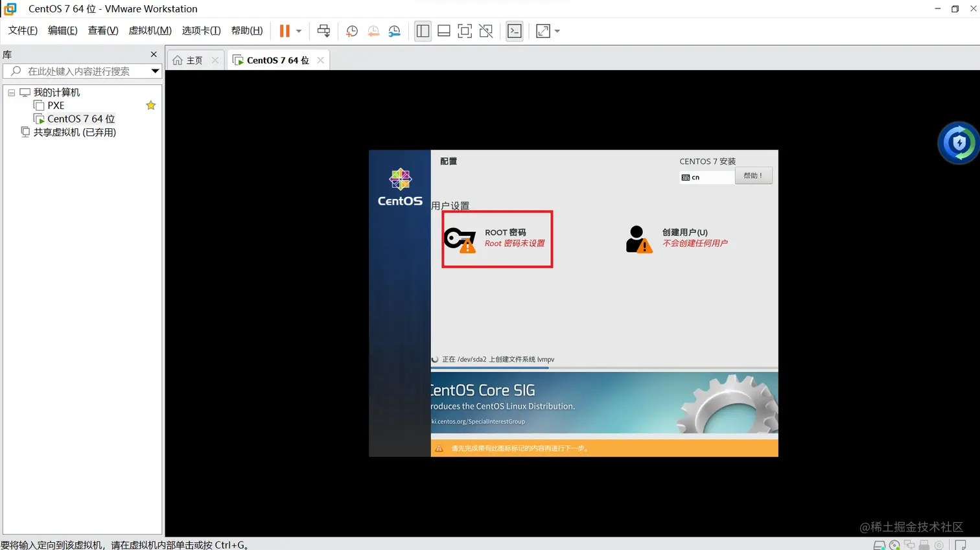Open the stretch display dropdown arrow

point(557,31)
